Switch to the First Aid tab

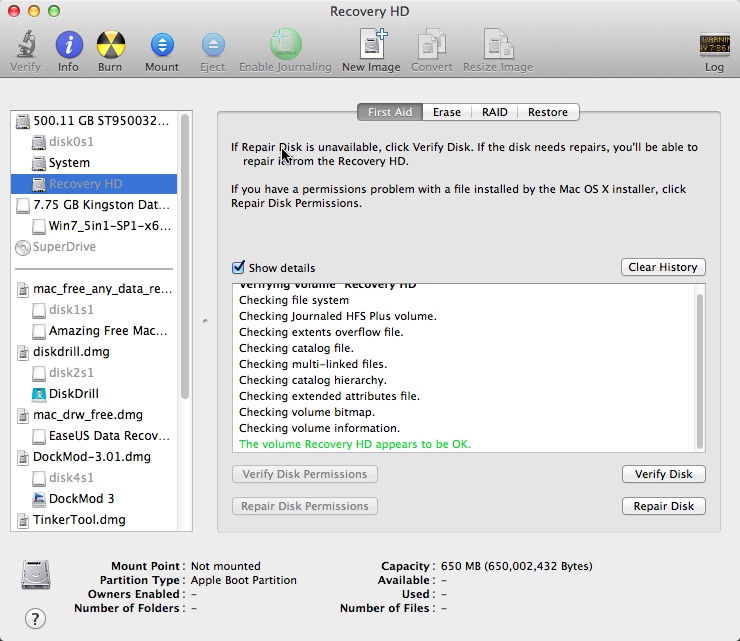coord(390,112)
